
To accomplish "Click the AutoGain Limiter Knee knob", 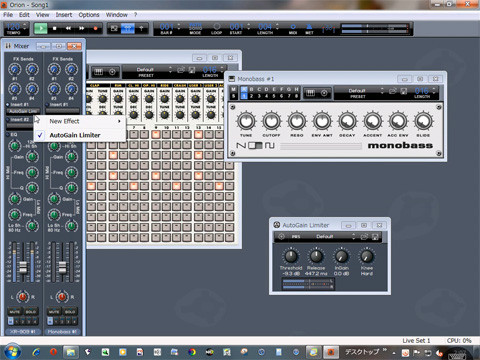I will tap(367, 256).
